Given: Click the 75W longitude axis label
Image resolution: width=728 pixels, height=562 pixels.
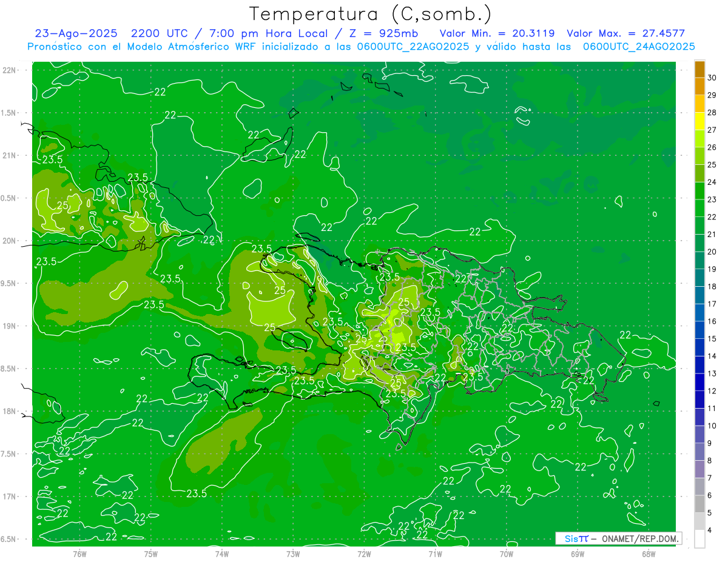Looking at the screenshot, I should [x=150, y=554].
